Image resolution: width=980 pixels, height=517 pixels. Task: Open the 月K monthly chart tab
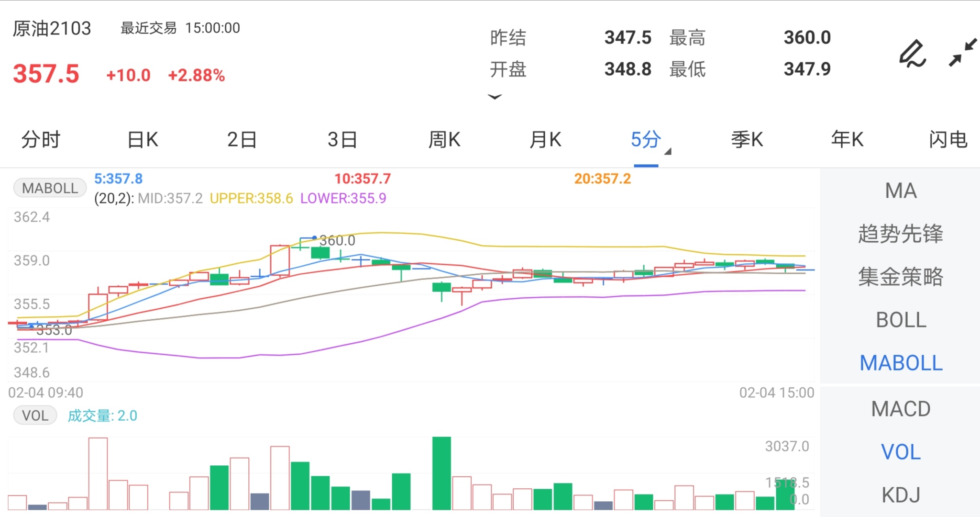click(x=545, y=140)
